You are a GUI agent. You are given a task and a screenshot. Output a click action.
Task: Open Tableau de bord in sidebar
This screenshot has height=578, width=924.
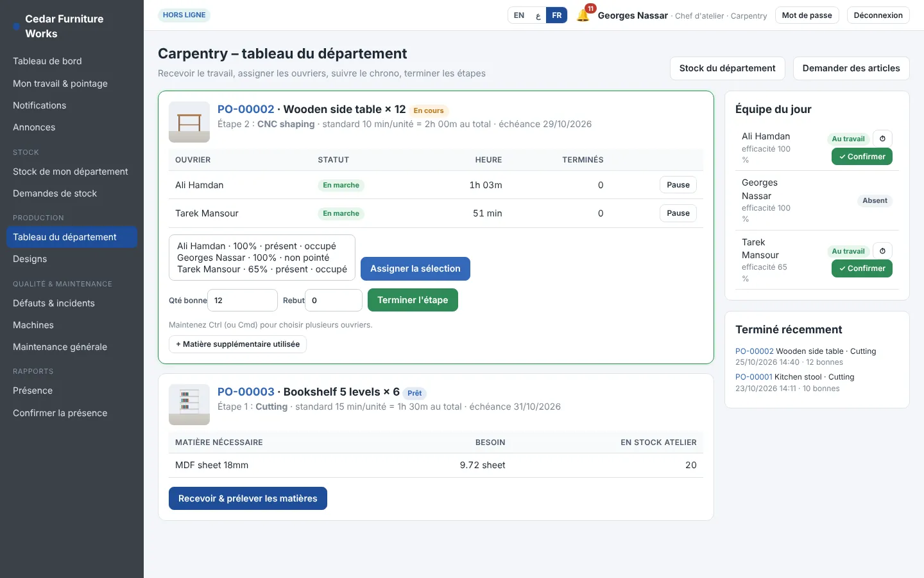tap(72, 61)
